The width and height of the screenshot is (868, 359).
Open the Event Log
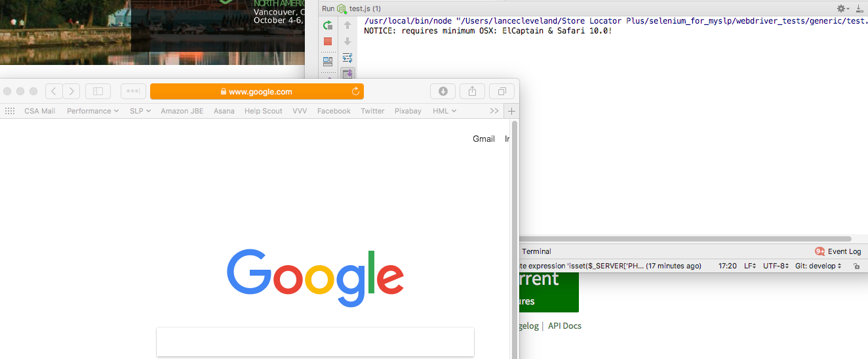pos(844,251)
